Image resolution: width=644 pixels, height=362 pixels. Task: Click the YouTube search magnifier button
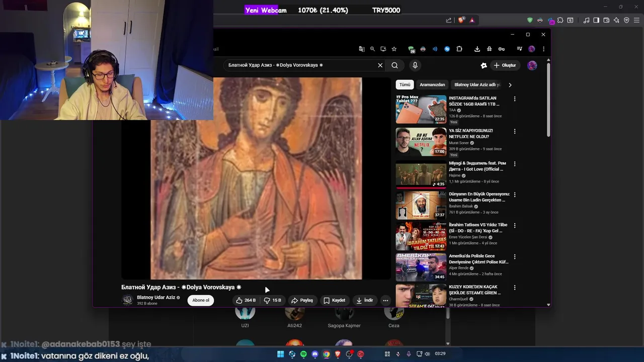395,65
